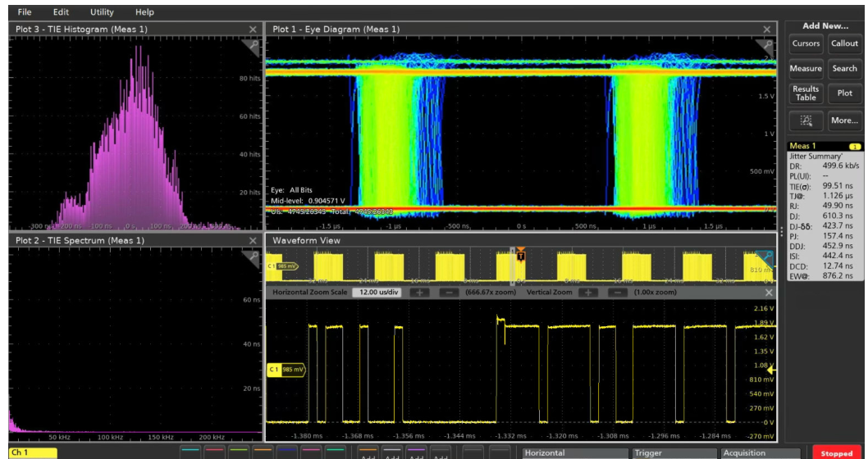Click zoom magnifier icon in TIE Histogram plot
Screen dimensions: 868x459
pyautogui.click(x=253, y=47)
